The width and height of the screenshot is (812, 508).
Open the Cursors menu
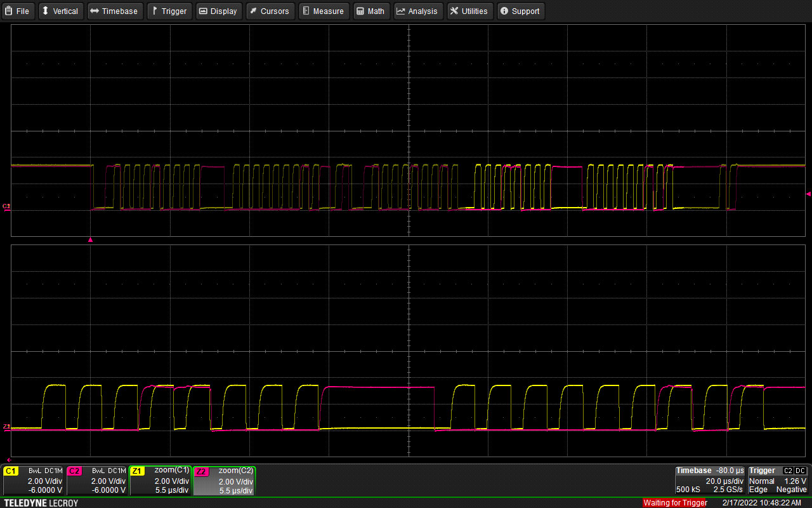pos(270,11)
